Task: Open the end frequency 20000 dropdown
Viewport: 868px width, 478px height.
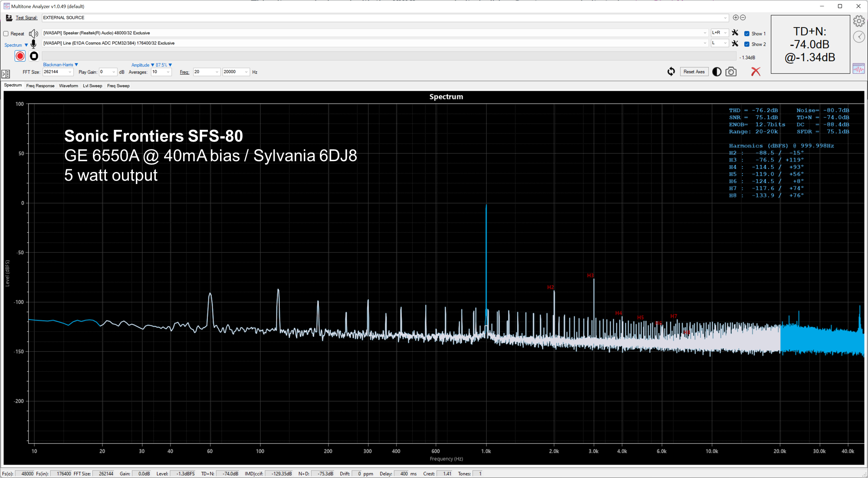Action: (236, 72)
